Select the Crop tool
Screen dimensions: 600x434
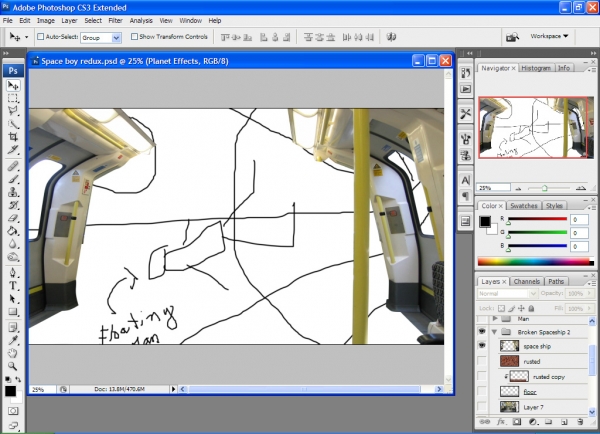pyautogui.click(x=13, y=137)
